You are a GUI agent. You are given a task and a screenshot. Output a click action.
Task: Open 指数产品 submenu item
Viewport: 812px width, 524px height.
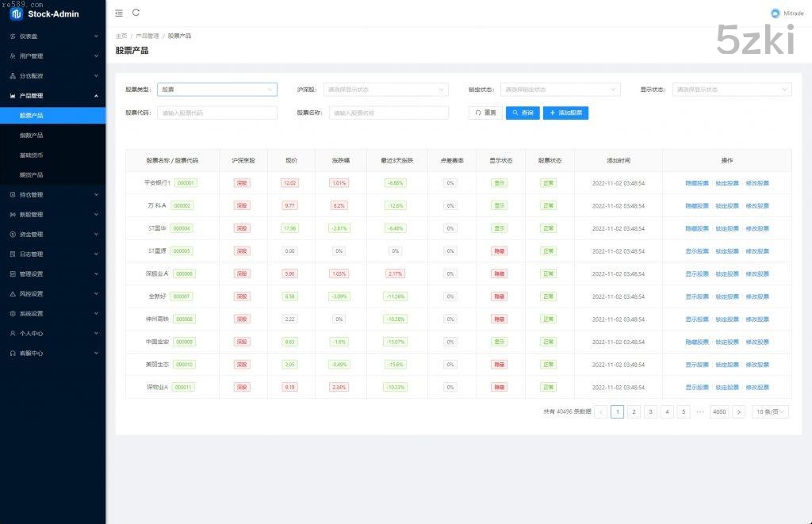[32, 136]
